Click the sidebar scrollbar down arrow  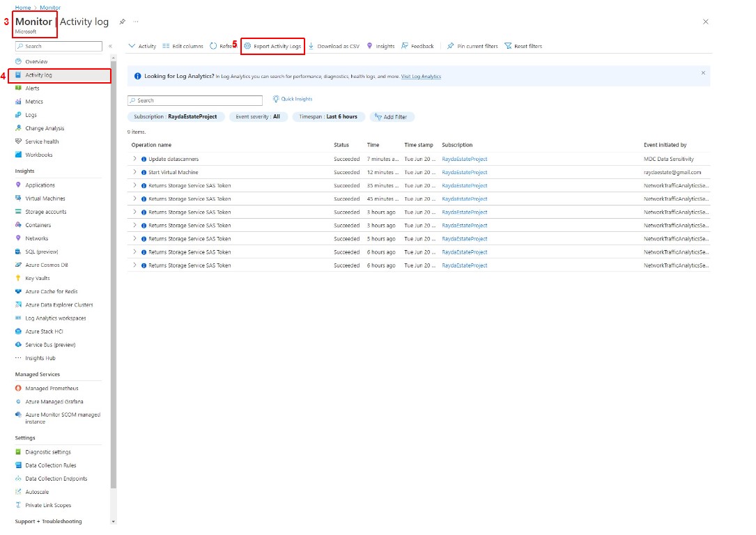114,522
